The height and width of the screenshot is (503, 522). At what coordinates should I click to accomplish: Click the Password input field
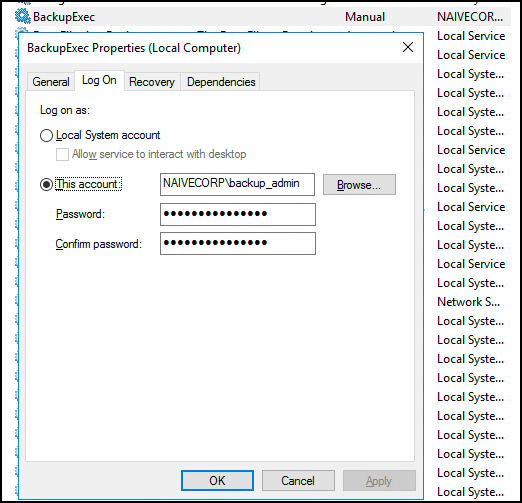238,214
